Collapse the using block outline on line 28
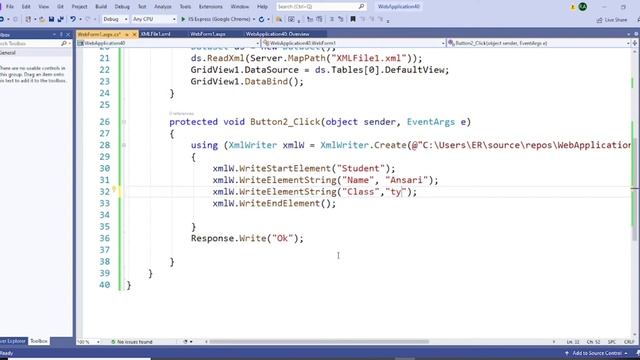The image size is (640, 360). (124, 145)
